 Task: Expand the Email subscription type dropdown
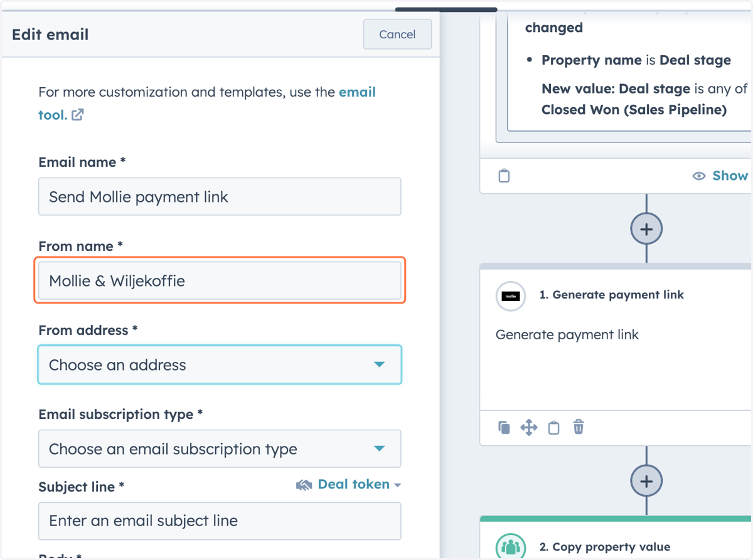(220, 448)
